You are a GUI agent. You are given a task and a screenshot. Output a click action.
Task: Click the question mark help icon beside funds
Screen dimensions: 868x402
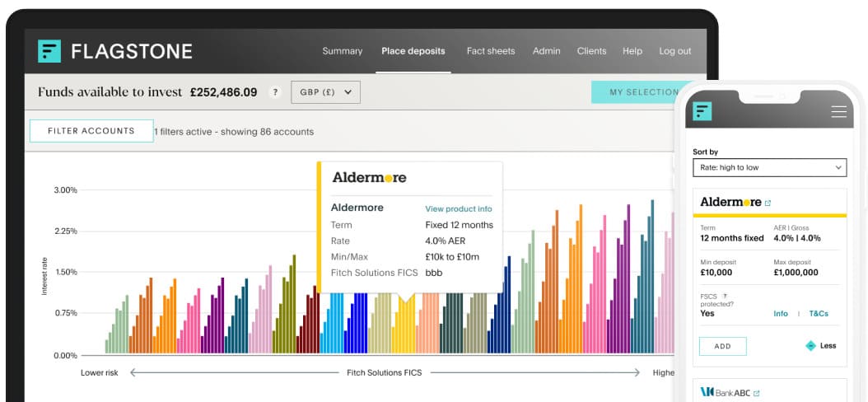[275, 92]
